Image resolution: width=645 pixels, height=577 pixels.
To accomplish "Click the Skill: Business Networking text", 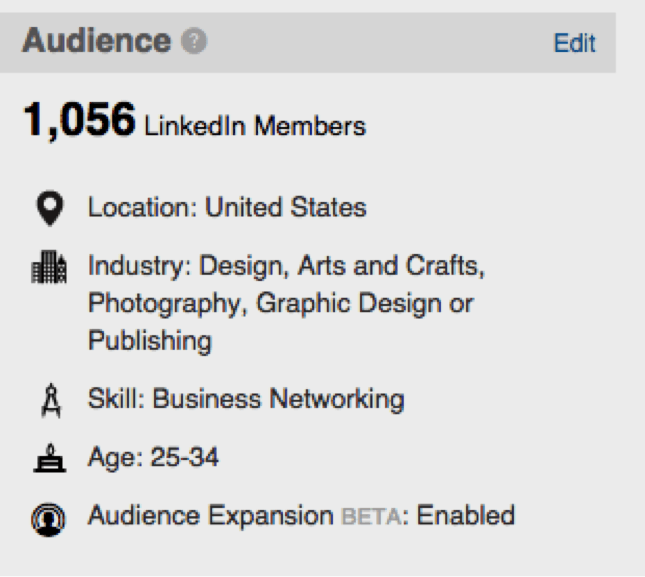I will click(x=246, y=399).
